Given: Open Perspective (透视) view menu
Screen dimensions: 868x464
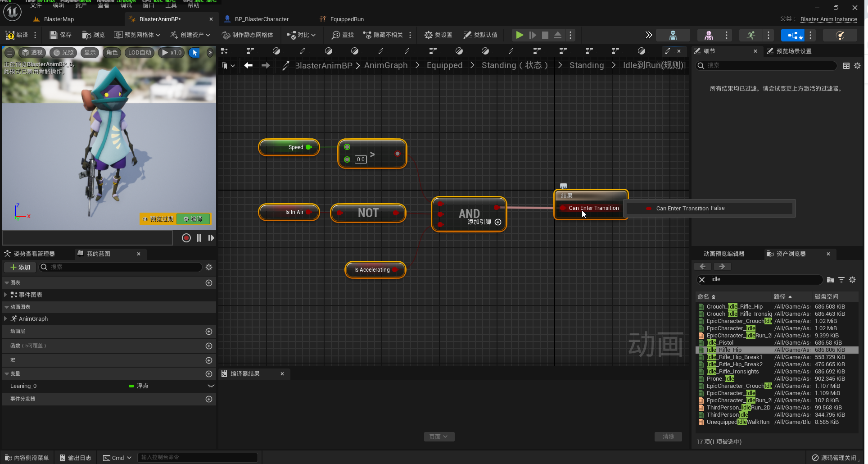Looking at the screenshot, I should tap(32, 53).
